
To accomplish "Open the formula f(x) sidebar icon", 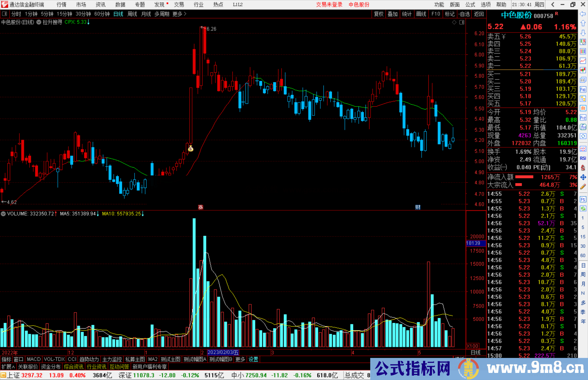I will click(583, 127).
